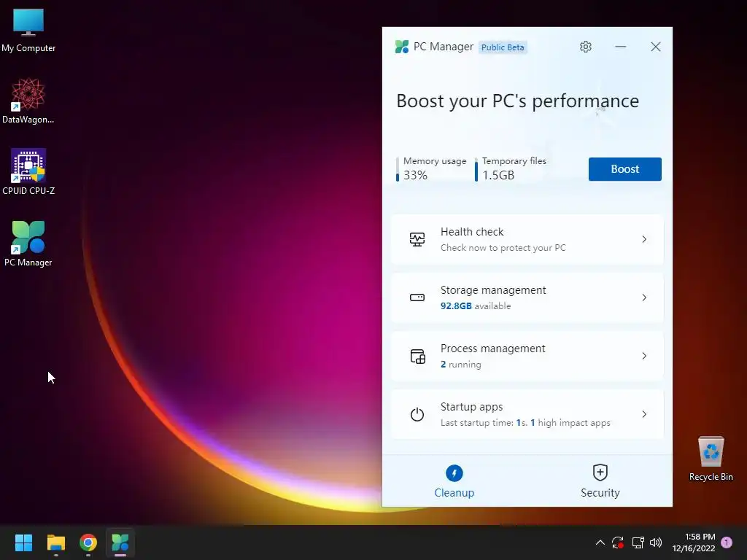Open notification badge on taskbar
Viewport: 747px width, 560px height.
point(727,542)
